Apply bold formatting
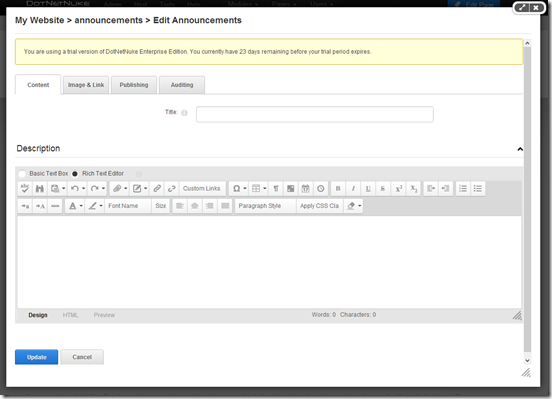Image resolution: width=552 pixels, height=399 pixels. point(338,188)
